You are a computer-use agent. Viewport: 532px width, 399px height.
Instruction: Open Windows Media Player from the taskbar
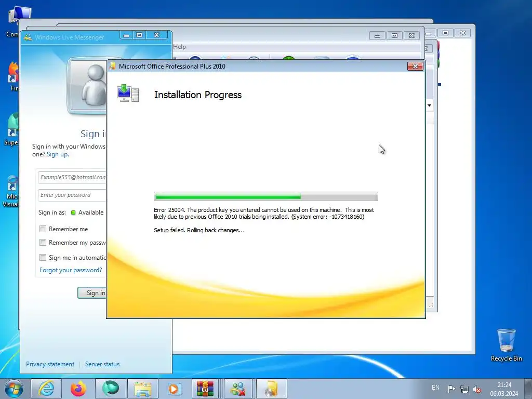click(175, 389)
